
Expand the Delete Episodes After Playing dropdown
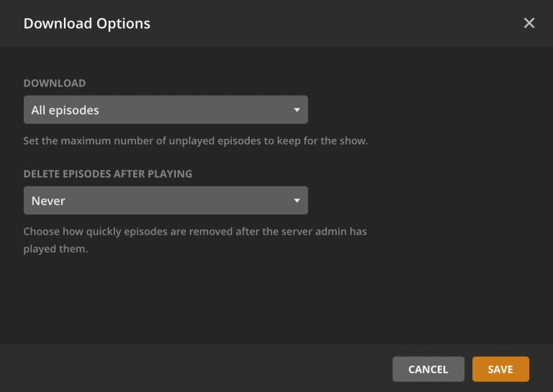tap(166, 201)
